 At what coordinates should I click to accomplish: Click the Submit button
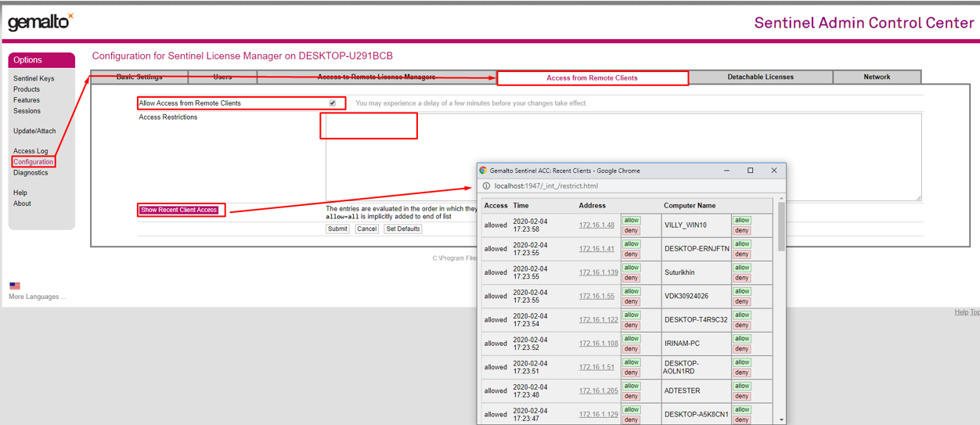click(337, 229)
